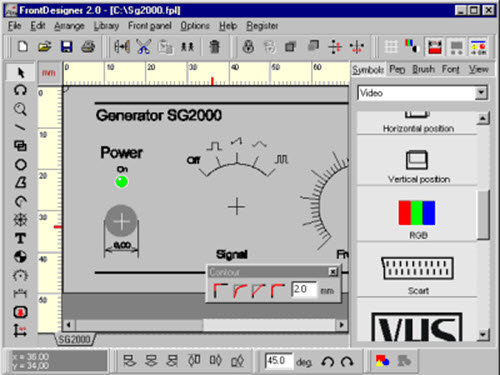Create a new file with the blank page icon
500x375 pixels.
[22, 47]
